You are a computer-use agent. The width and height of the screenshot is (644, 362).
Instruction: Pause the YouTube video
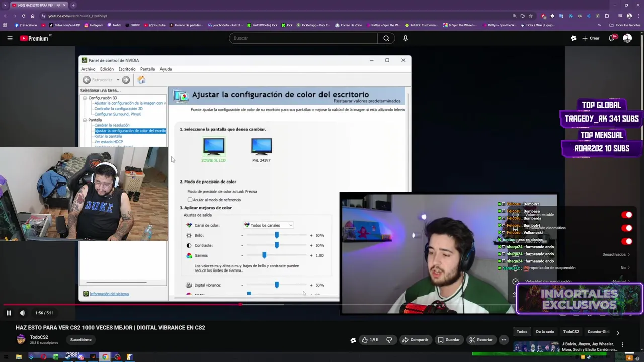[9, 313]
